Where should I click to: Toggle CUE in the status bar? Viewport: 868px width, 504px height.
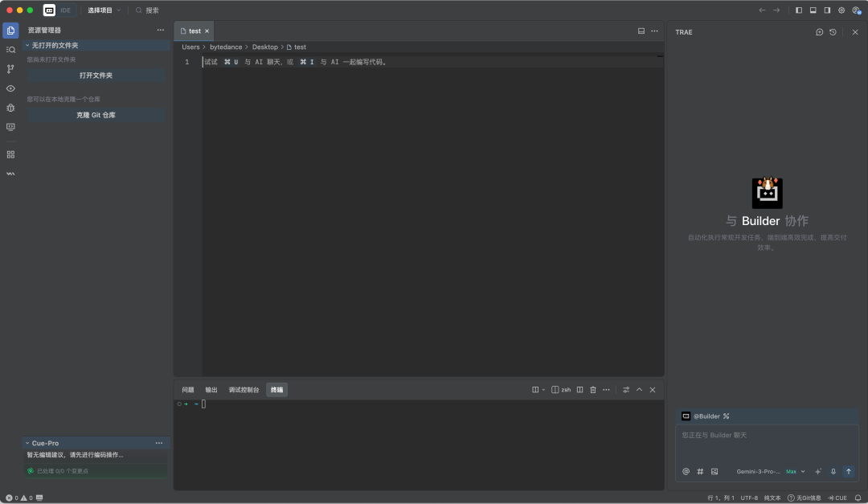click(837, 498)
